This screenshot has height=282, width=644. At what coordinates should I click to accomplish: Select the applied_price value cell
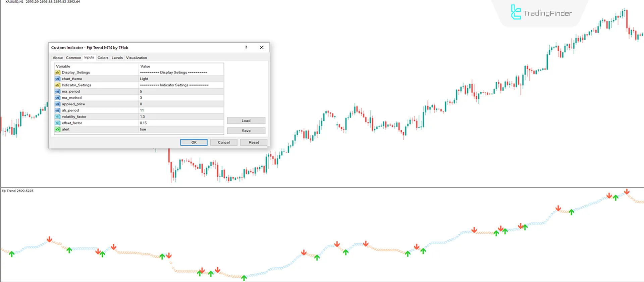[181, 104]
